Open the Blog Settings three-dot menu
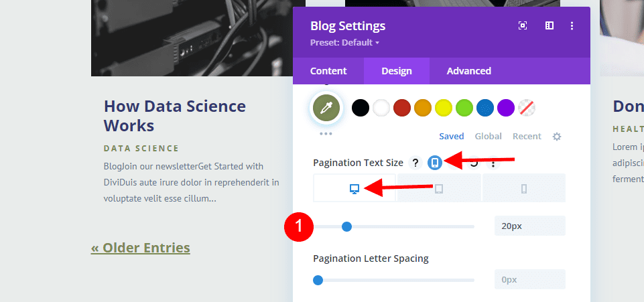 pos(572,26)
